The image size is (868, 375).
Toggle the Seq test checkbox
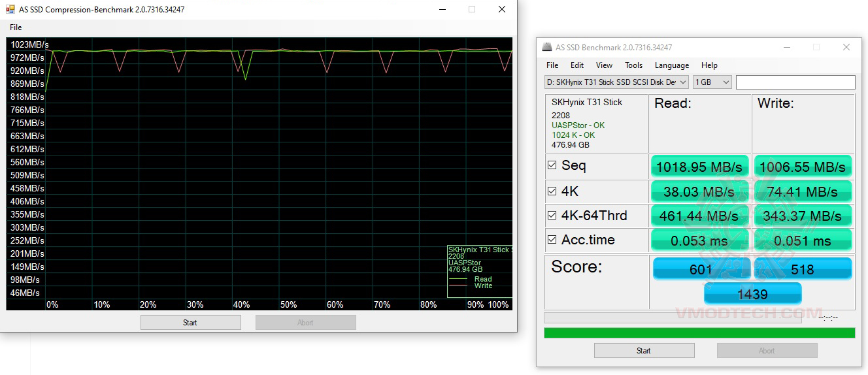pos(552,165)
